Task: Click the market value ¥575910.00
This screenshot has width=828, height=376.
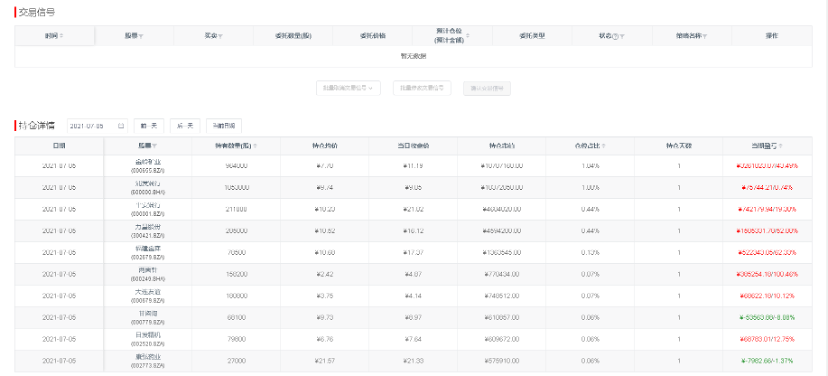Action: point(502,361)
